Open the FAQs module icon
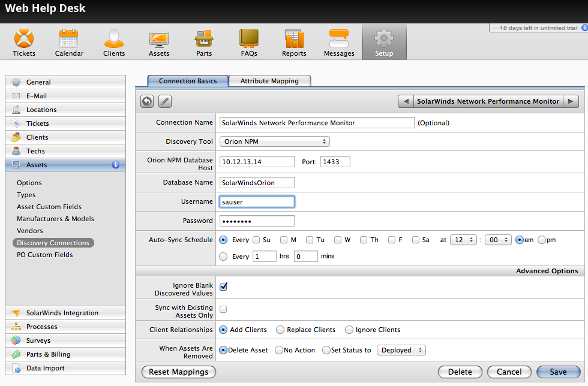The image size is (588, 386). click(249, 43)
